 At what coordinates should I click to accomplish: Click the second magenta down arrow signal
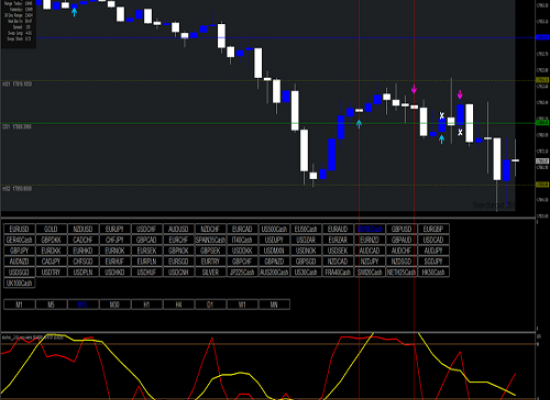click(x=460, y=95)
